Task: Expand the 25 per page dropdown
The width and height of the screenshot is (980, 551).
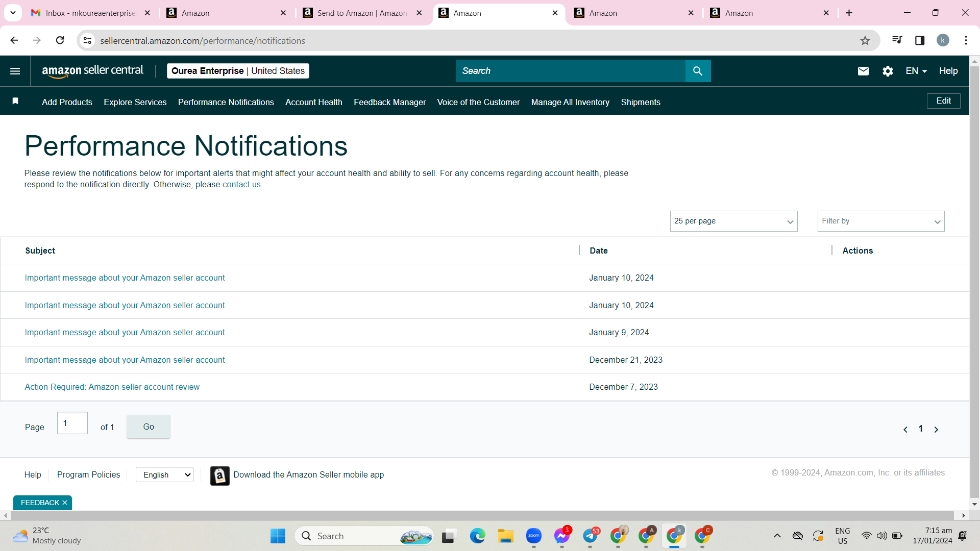Action: point(733,221)
